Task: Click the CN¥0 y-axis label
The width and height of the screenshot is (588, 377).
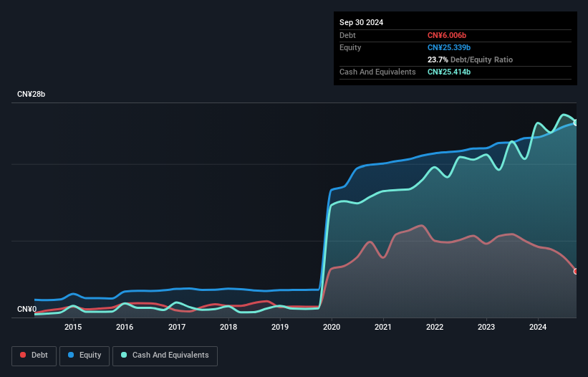Action: (27, 309)
